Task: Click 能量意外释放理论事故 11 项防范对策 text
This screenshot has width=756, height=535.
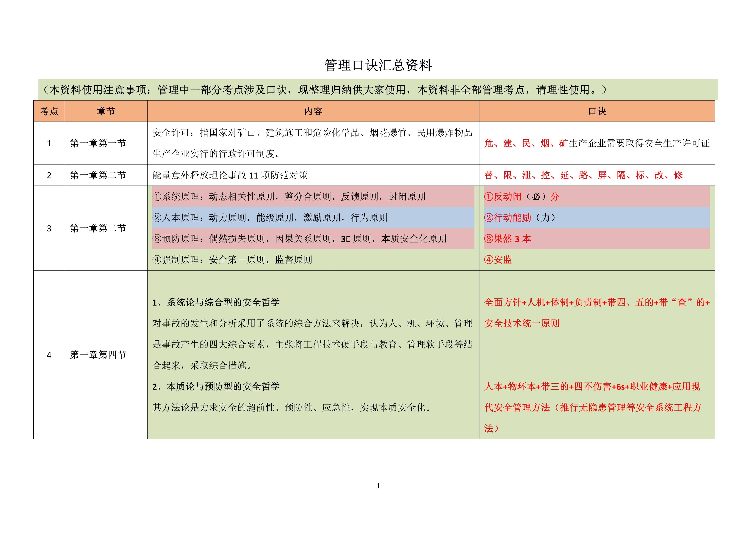Action: click(230, 175)
